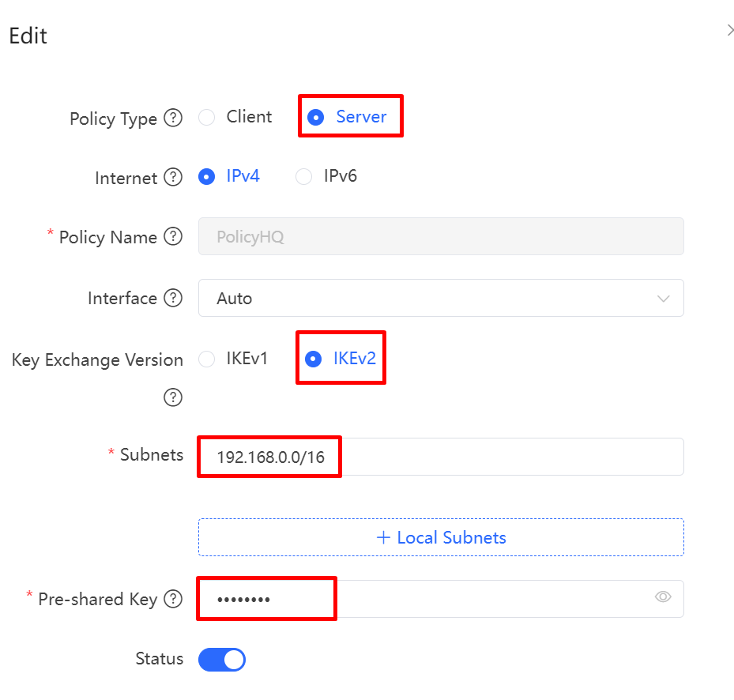Open the Policy Type help tooltip
734x700 pixels.
pyautogui.click(x=173, y=117)
